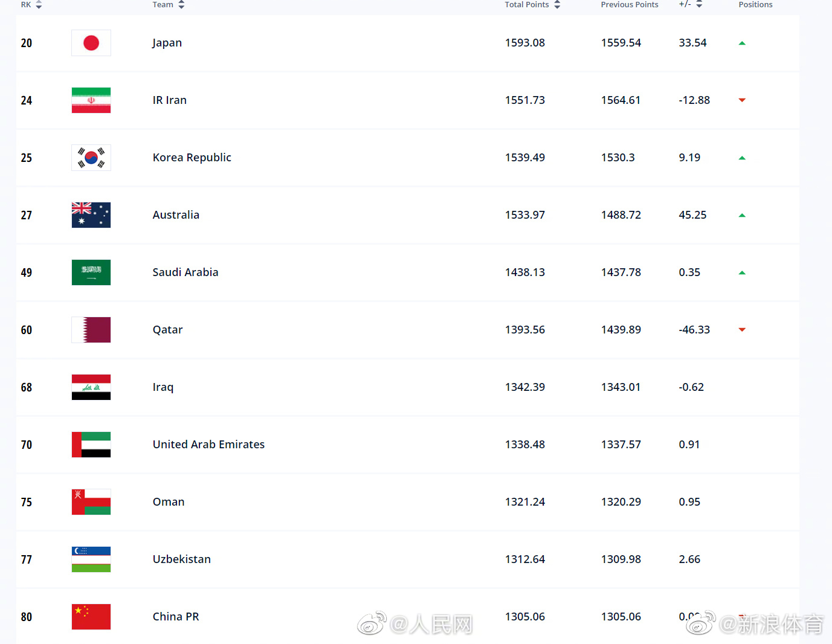Click the United Arab Emirates flag
The height and width of the screenshot is (644, 832).
tap(91, 445)
